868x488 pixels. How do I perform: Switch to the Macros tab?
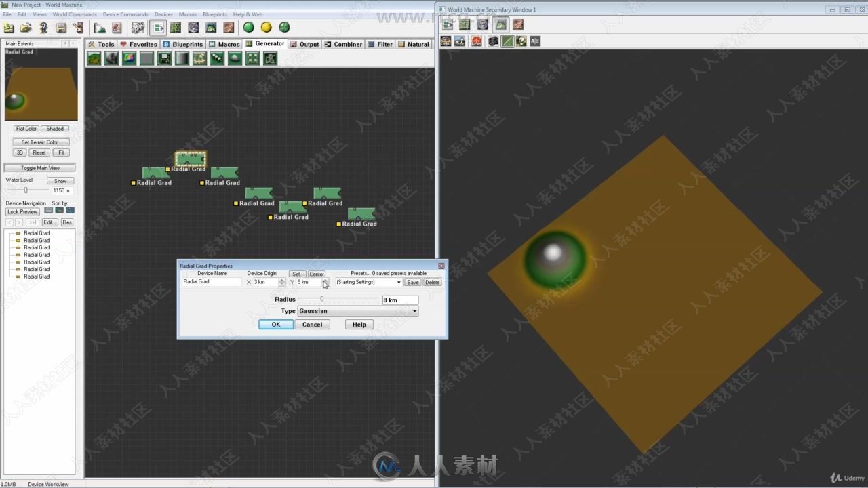click(224, 44)
